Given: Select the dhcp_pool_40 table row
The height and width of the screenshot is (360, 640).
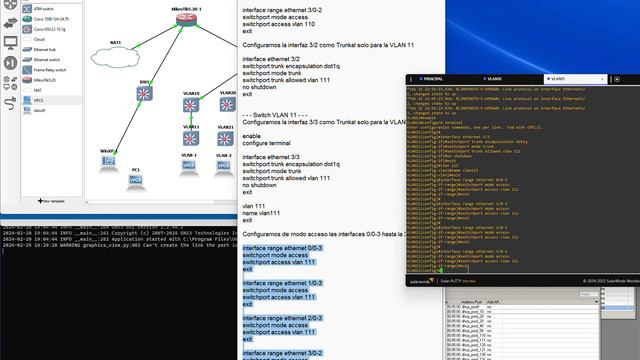Looking at the screenshot, I should [x=522, y=326].
